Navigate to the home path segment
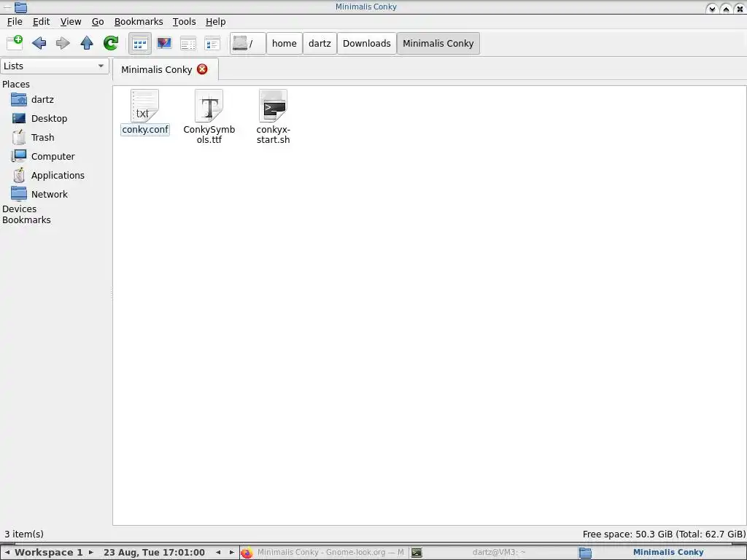 (x=285, y=43)
